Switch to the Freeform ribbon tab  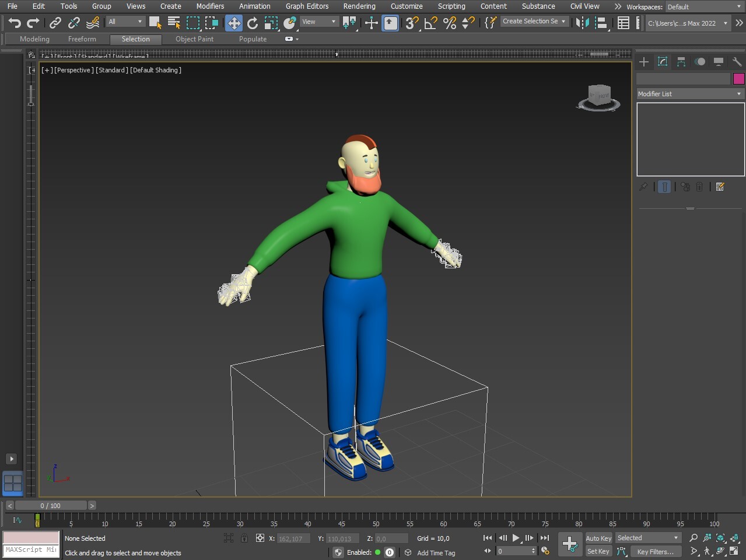82,39
